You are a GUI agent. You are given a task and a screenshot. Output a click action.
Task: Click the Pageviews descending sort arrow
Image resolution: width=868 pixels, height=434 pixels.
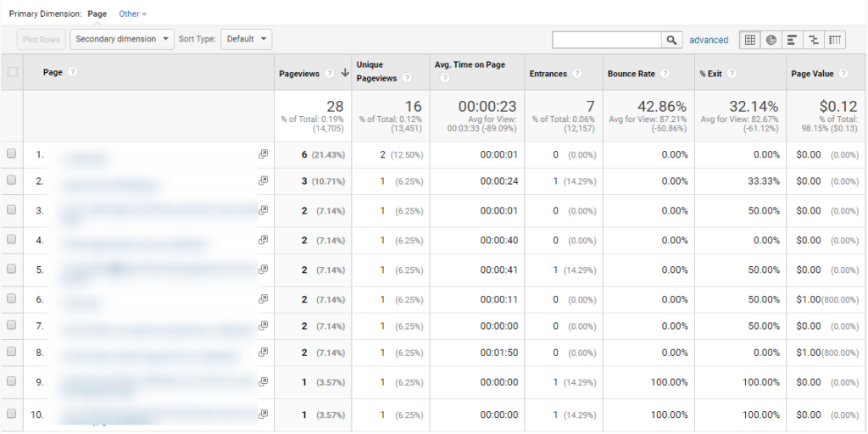(345, 73)
